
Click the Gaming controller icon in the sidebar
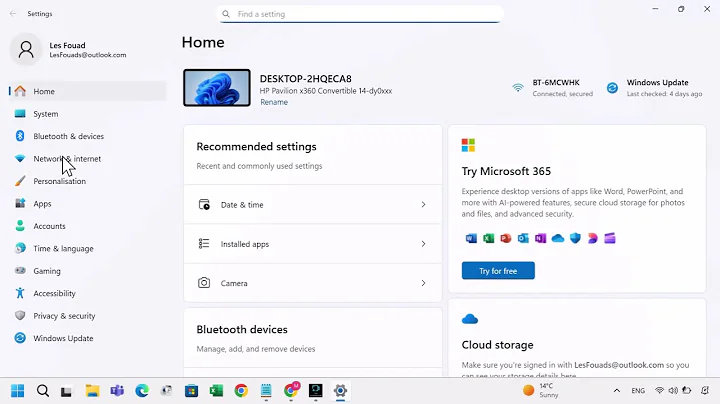(x=20, y=271)
